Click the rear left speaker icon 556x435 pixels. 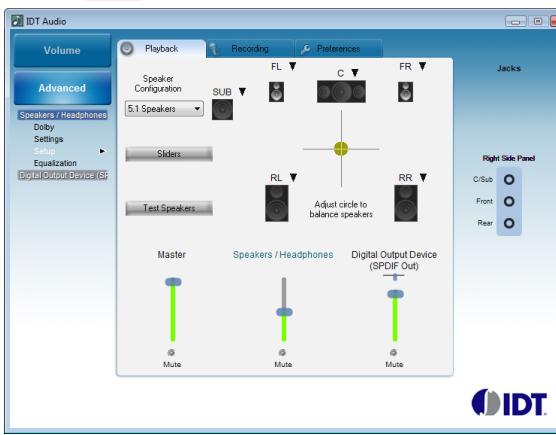click(x=277, y=203)
